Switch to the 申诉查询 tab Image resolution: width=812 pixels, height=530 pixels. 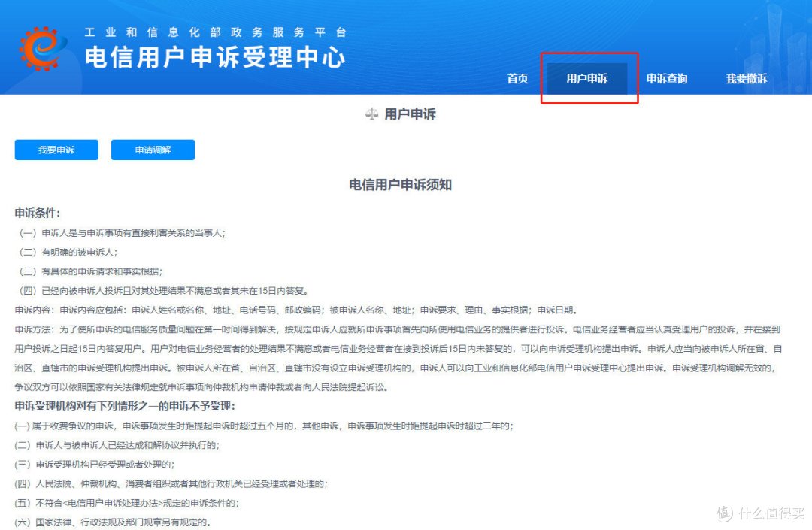[x=666, y=79]
